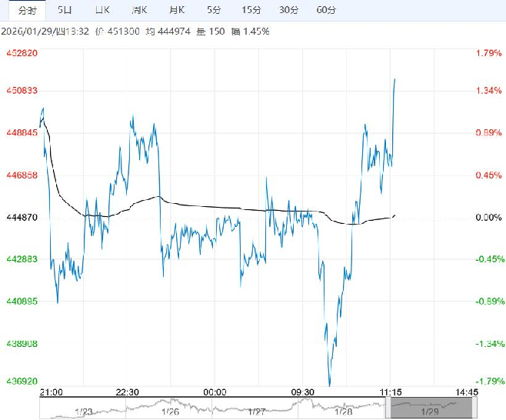Switch to the 周K weekly tab

click(x=139, y=10)
